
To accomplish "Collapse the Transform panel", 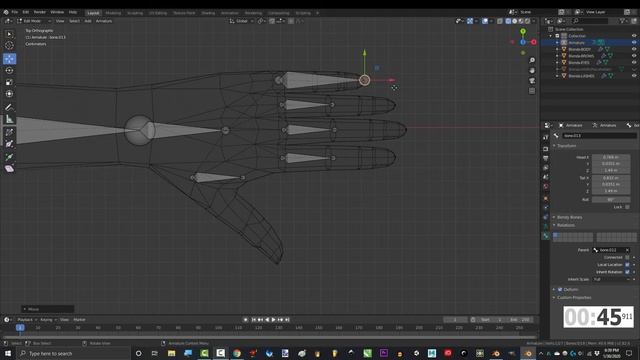I will [x=554, y=146].
